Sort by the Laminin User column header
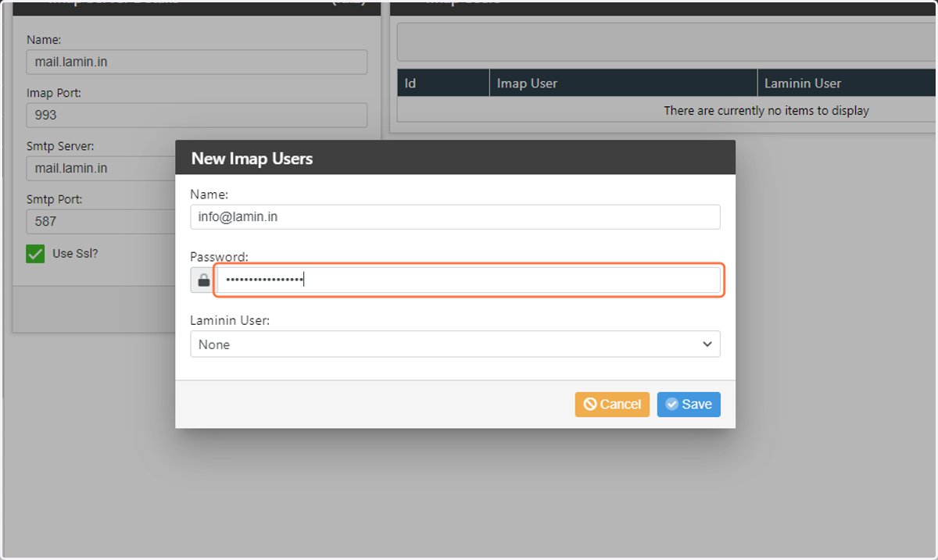The height and width of the screenshot is (560, 938). [847, 83]
